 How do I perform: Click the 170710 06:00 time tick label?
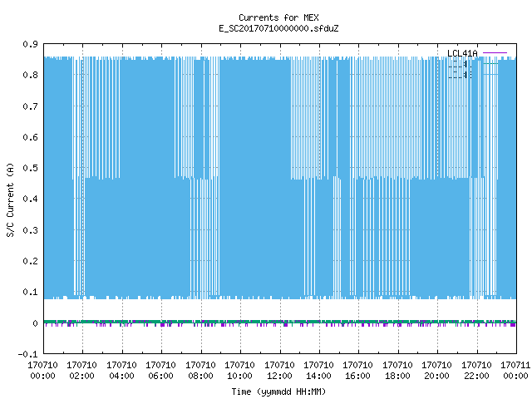[160, 371]
